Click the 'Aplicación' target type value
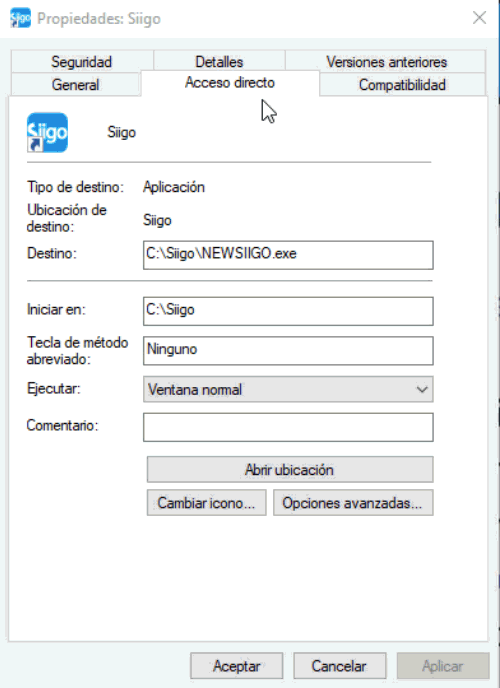Screen dimensions: 500x688 [x=174, y=187]
